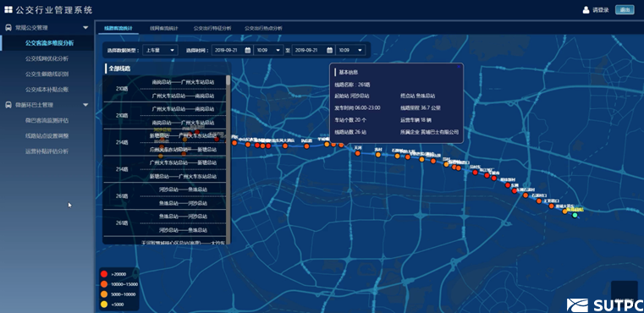Close the 基本信息 route info popup
Image resolution: width=644 pixels, height=313 pixels.
(x=459, y=66)
